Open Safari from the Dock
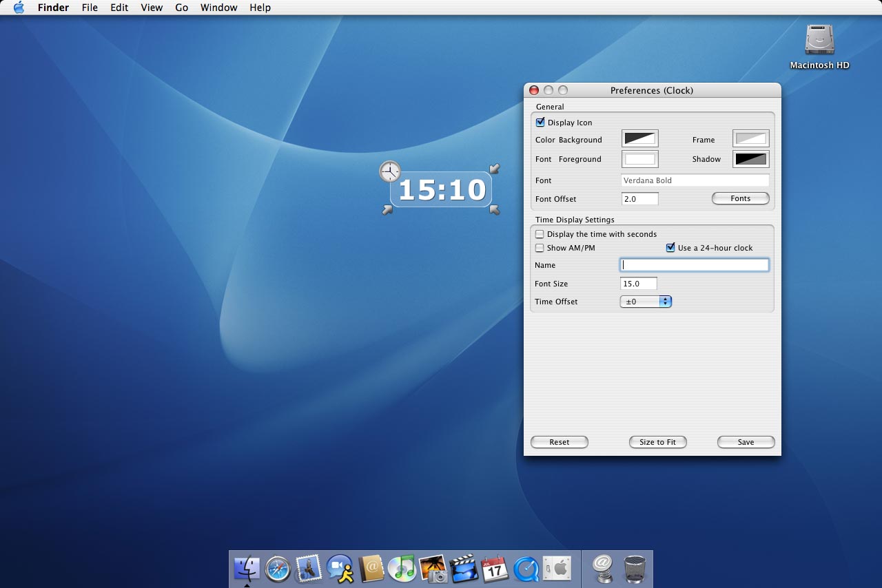Screen dimensions: 882x588 click(278, 569)
